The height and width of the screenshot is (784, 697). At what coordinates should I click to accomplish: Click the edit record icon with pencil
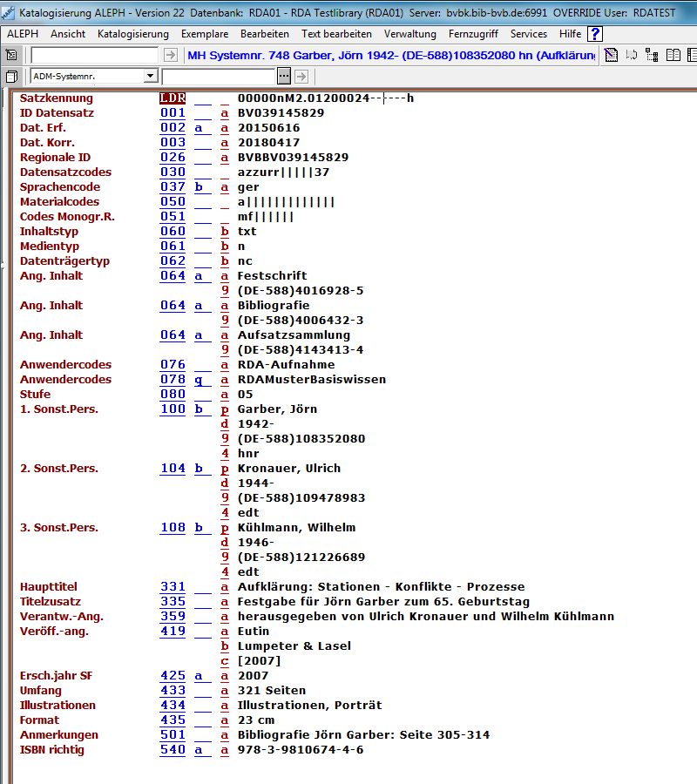(x=612, y=55)
